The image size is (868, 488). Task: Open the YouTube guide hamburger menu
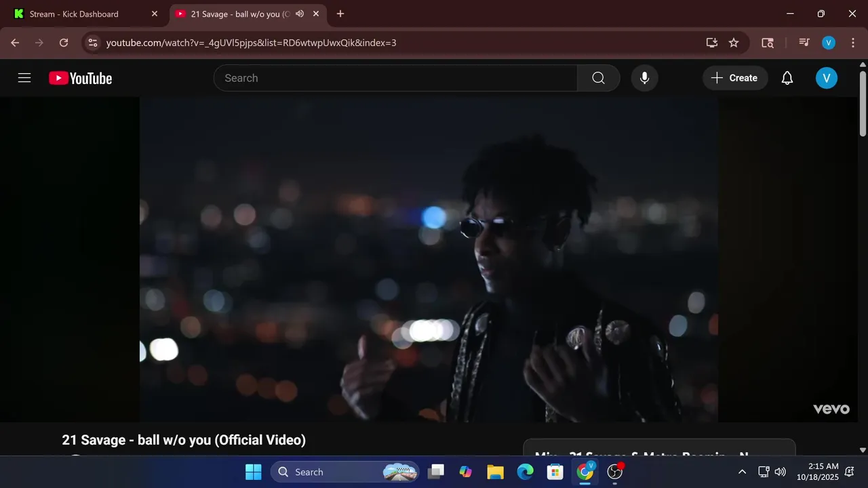(x=24, y=78)
